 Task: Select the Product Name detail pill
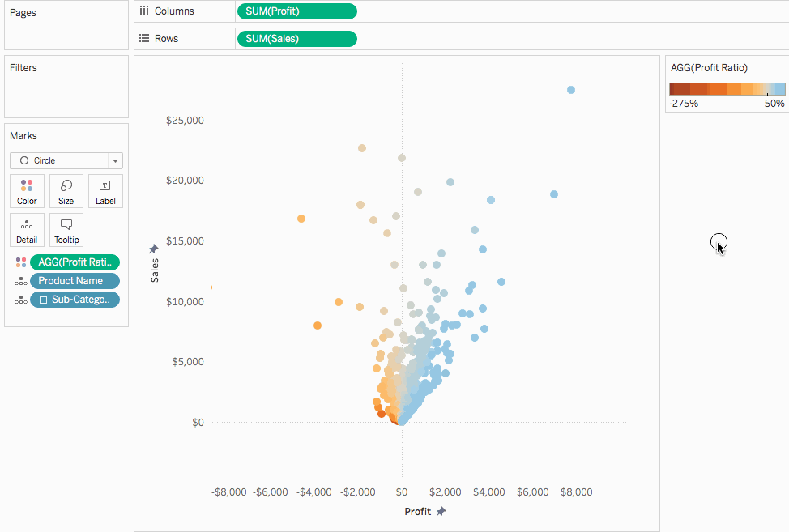click(x=75, y=281)
